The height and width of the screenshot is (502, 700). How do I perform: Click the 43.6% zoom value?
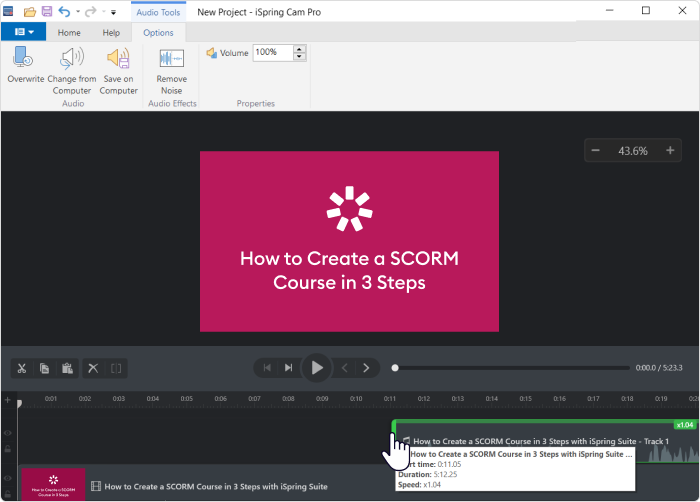[x=633, y=151]
